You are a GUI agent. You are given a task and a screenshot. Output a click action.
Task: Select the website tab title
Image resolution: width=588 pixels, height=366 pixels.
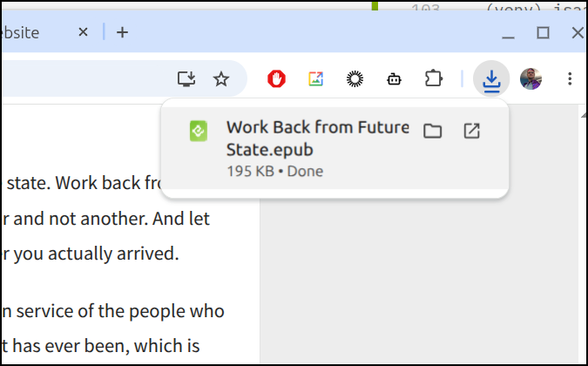20,33
